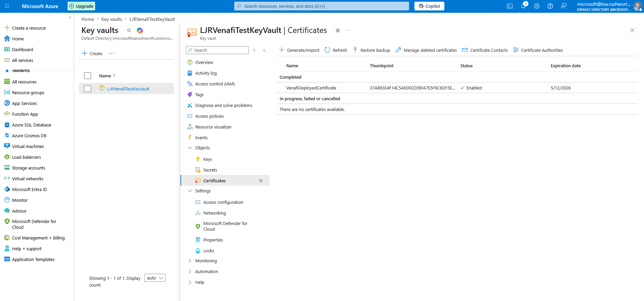
Task: Open the Cloud Shell icon in top bar
Action: point(510,6)
